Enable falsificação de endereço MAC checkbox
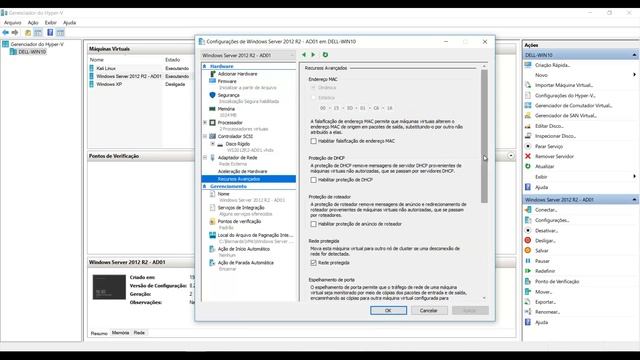Viewport: 640px width, 360px height. 313,141
